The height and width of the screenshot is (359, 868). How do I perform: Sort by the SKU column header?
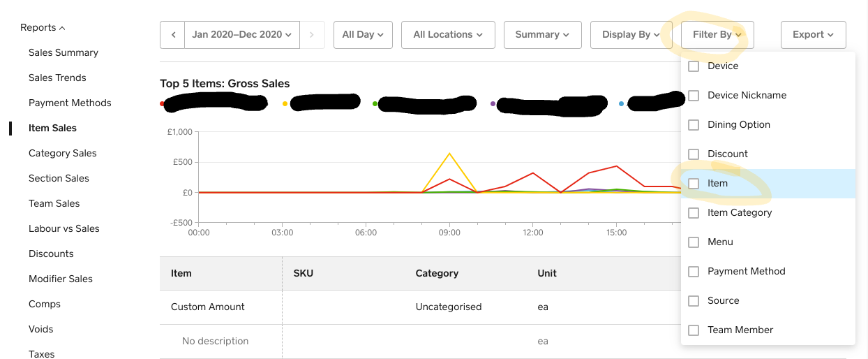304,273
